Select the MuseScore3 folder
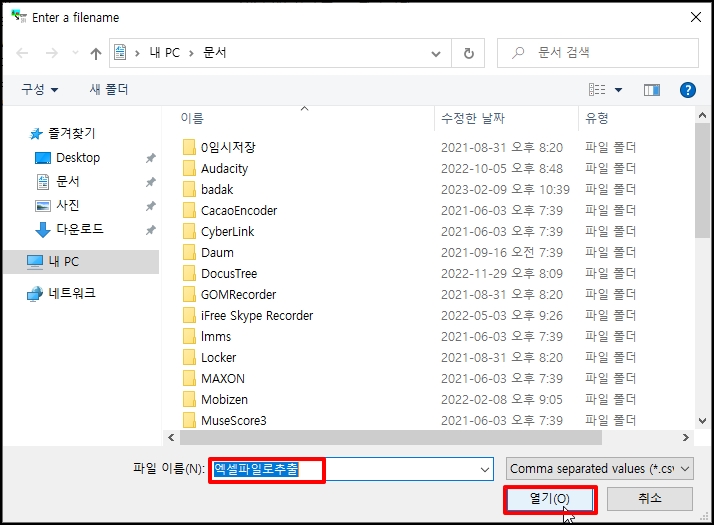The image size is (714, 525). [234, 420]
